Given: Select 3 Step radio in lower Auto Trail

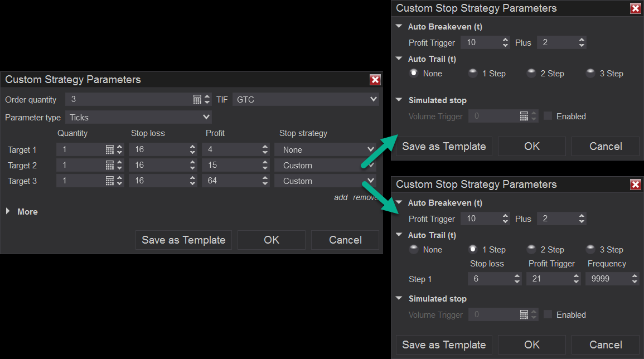Looking at the screenshot, I should tap(590, 249).
